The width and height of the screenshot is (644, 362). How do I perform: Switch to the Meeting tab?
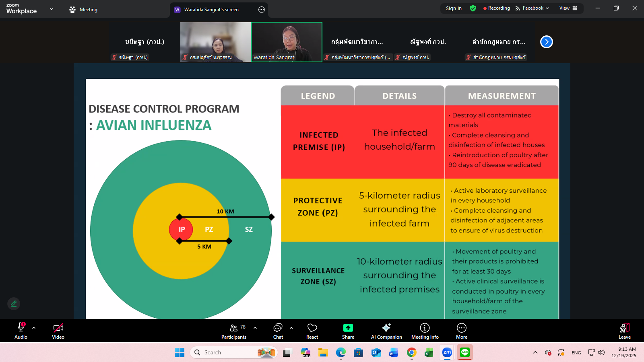(x=83, y=10)
